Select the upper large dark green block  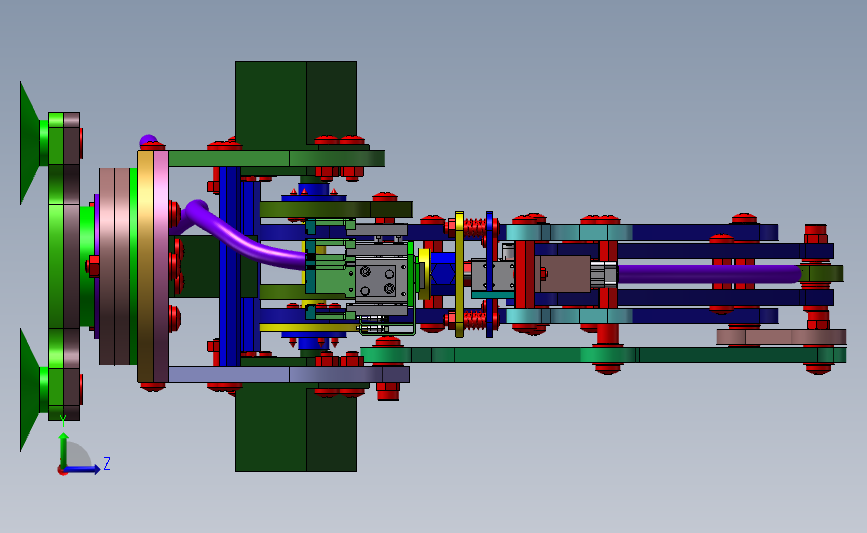(296, 103)
